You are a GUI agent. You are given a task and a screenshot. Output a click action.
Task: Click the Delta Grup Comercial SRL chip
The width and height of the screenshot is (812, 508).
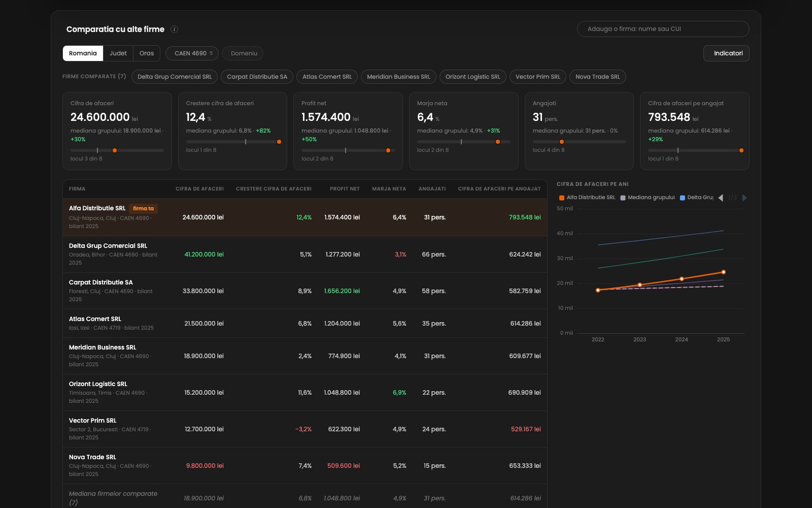[175, 77]
